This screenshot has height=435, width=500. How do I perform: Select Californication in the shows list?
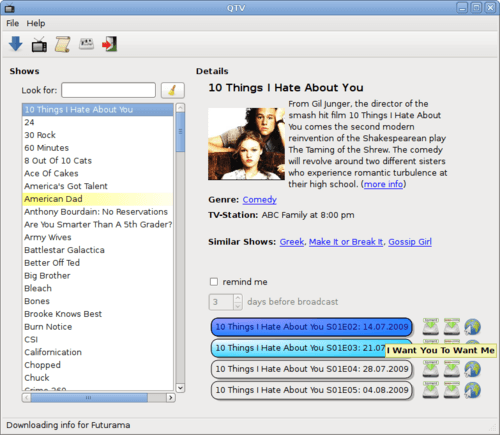point(98,352)
